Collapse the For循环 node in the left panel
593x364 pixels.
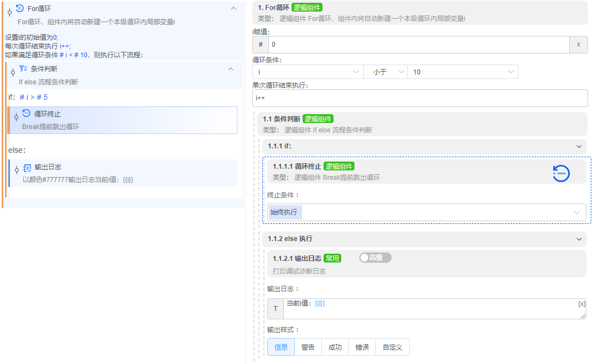pyautogui.click(x=234, y=8)
